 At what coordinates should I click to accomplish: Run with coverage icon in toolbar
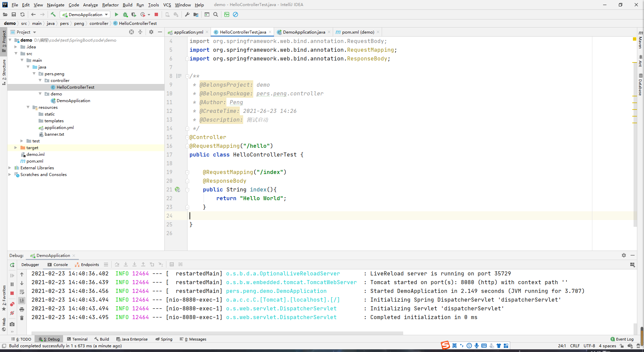tap(134, 14)
